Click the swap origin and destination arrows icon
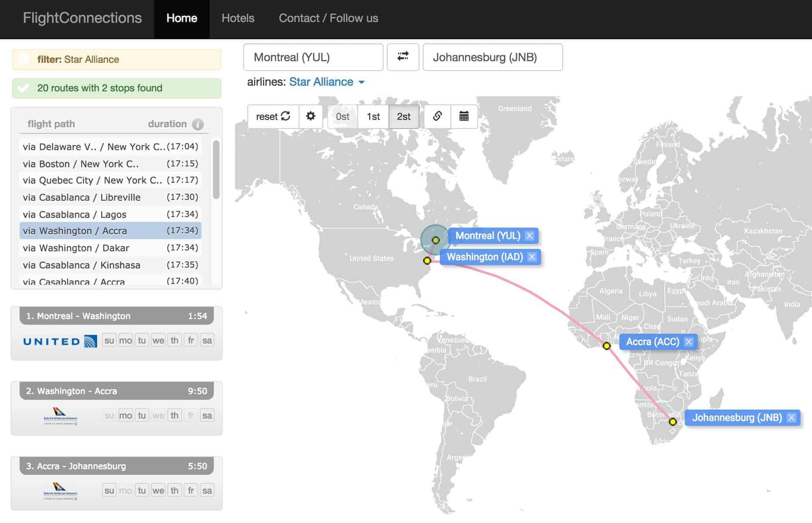The image size is (812, 523). click(403, 57)
